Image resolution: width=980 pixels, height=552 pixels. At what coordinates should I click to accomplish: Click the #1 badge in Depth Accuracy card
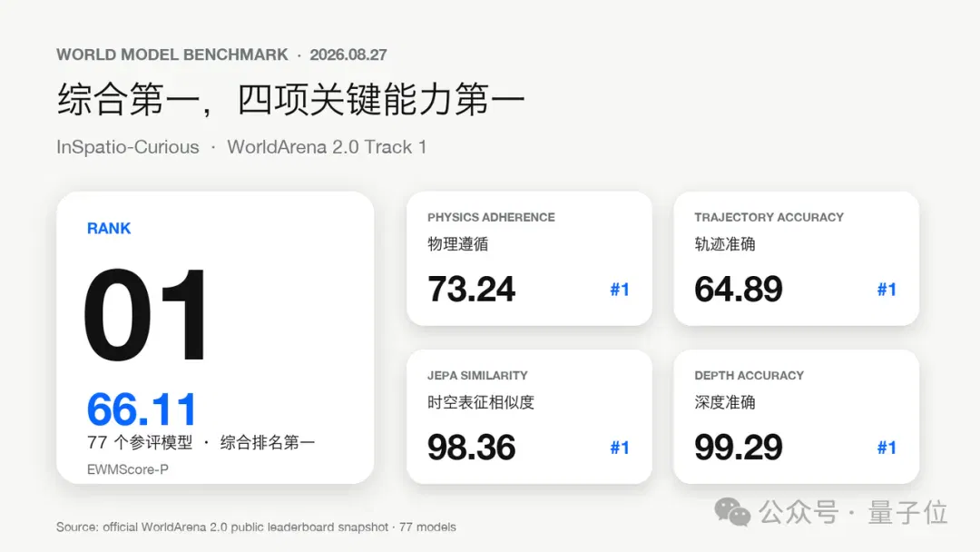887,448
